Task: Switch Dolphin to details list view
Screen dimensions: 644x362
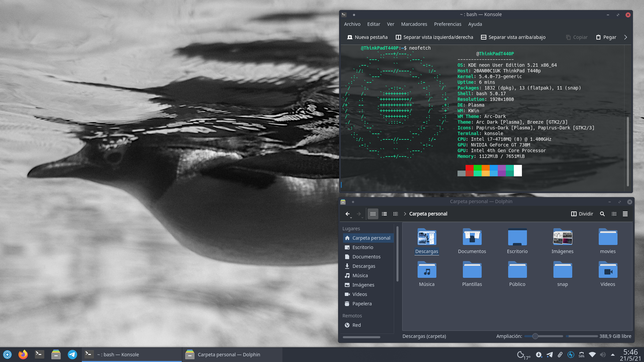Action: click(x=384, y=214)
